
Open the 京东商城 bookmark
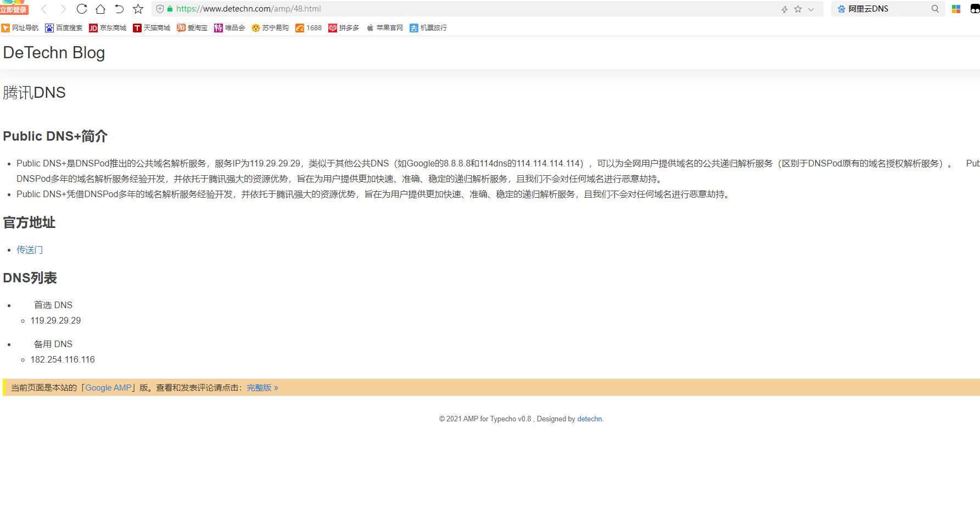(108, 28)
